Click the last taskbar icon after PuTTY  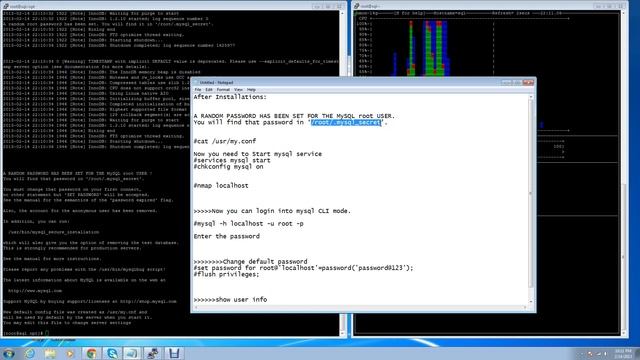point(174,353)
